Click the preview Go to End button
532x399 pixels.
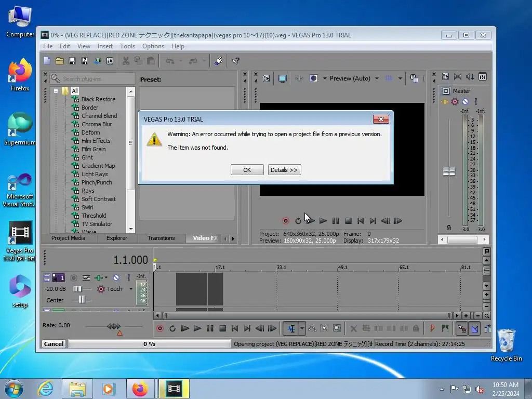tap(373, 221)
